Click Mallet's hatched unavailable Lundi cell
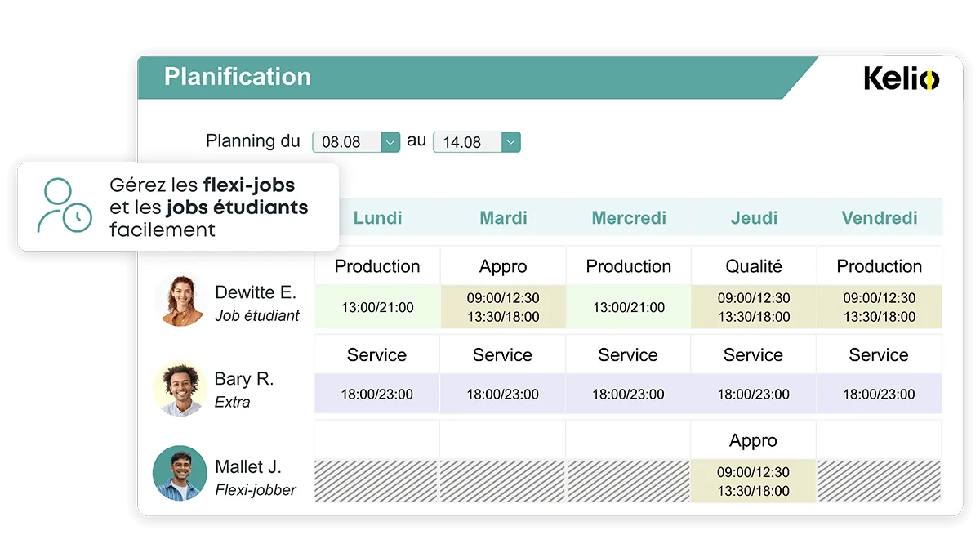Image resolution: width=980 pixels, height=535 pixels. [x=377, y=481]
